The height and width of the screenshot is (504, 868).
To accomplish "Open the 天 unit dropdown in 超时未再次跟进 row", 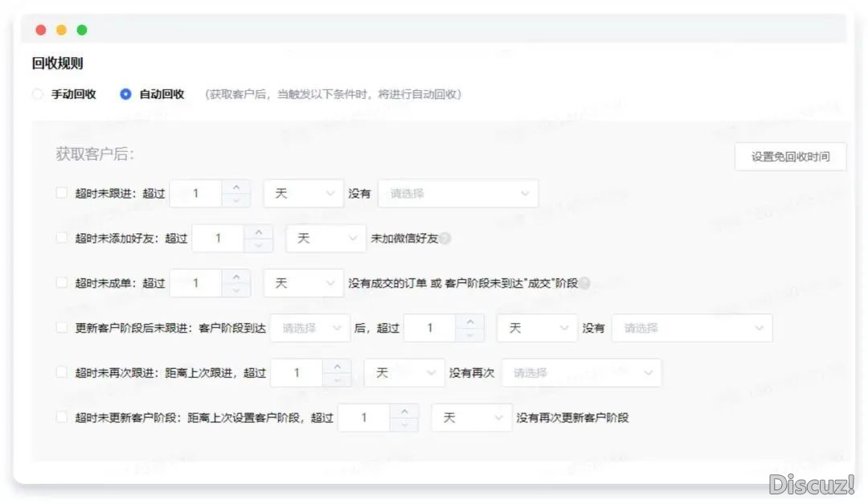I will coord(404,373).
